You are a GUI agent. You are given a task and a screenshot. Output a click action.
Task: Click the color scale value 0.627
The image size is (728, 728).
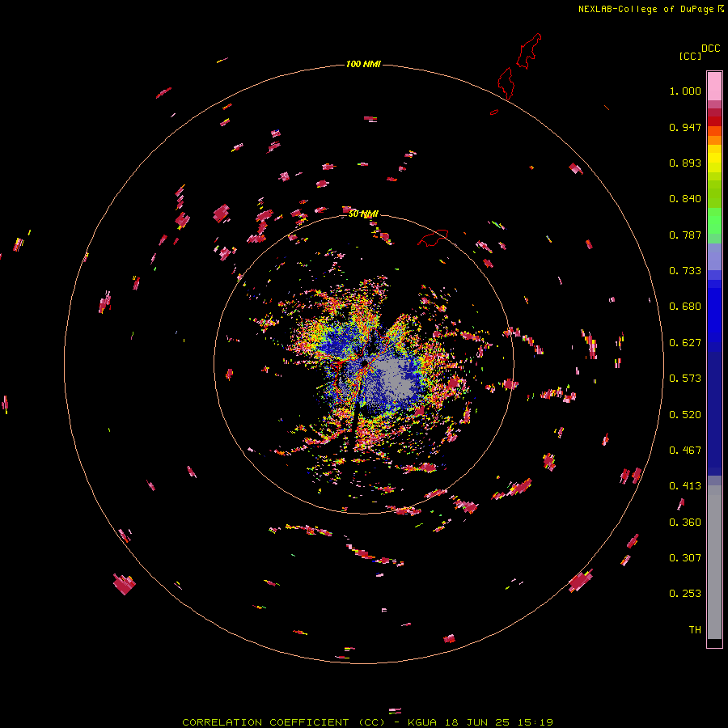tap(685, 343)
